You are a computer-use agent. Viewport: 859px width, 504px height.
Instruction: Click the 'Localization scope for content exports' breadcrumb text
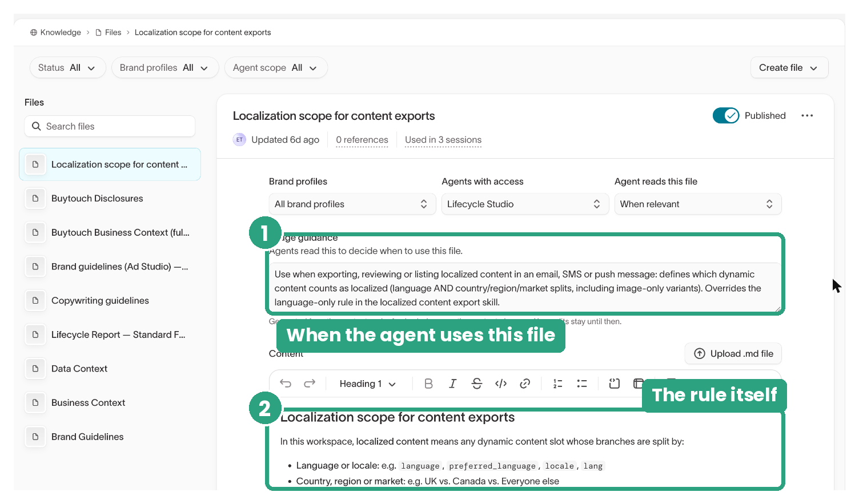coord(203,33)
